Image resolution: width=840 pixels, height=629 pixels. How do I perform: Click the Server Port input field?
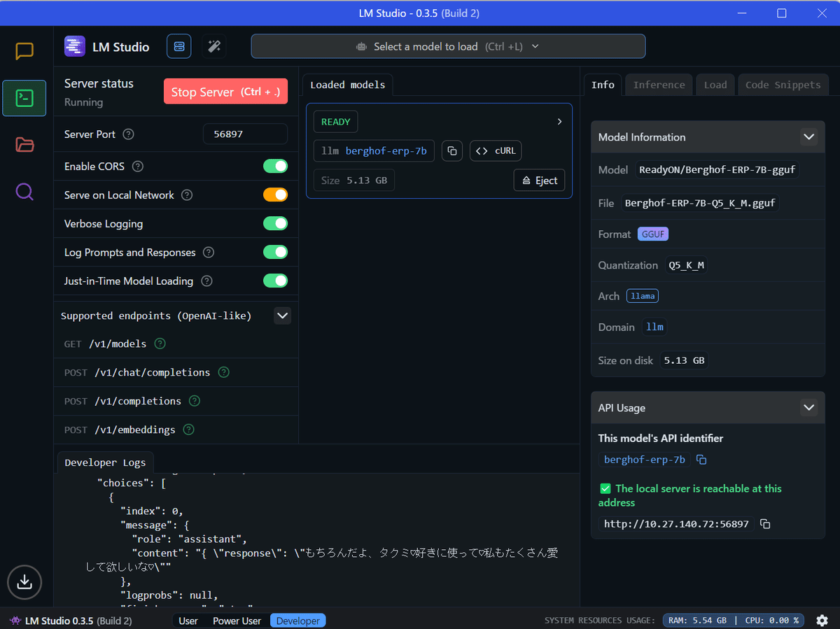245,134
